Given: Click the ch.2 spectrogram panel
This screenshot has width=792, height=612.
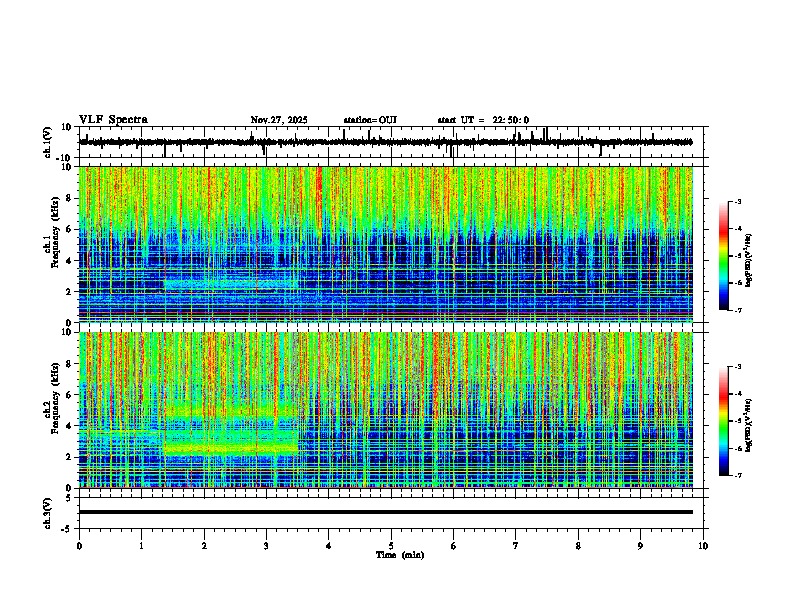Looking at the screenshot, I should pyautogui.click(x=386, y=410).
